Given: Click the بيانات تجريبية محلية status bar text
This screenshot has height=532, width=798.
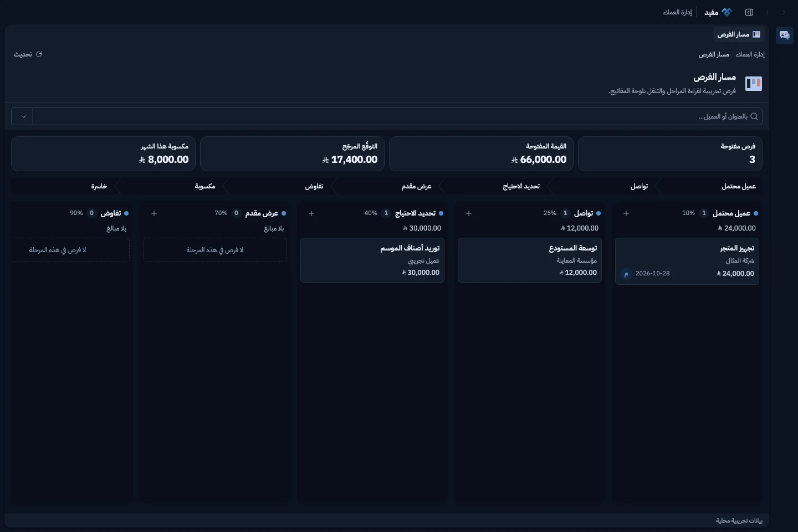Looking at the screenshot, I should (739, 521).
